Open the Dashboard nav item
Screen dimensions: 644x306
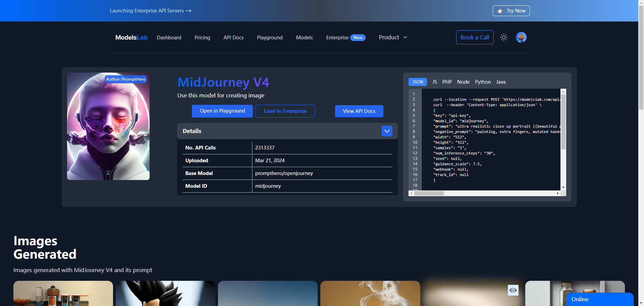(x=169, y=38)
